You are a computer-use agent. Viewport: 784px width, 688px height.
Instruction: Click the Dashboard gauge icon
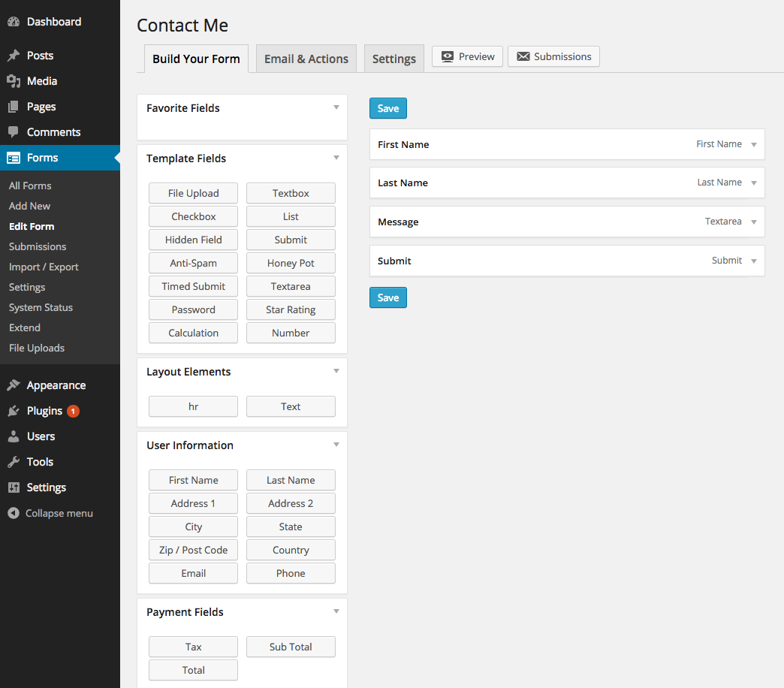(14, 22)
